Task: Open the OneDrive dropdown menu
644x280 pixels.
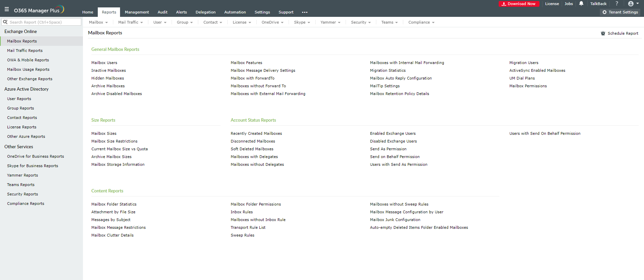Action: (x=272, y=23)
